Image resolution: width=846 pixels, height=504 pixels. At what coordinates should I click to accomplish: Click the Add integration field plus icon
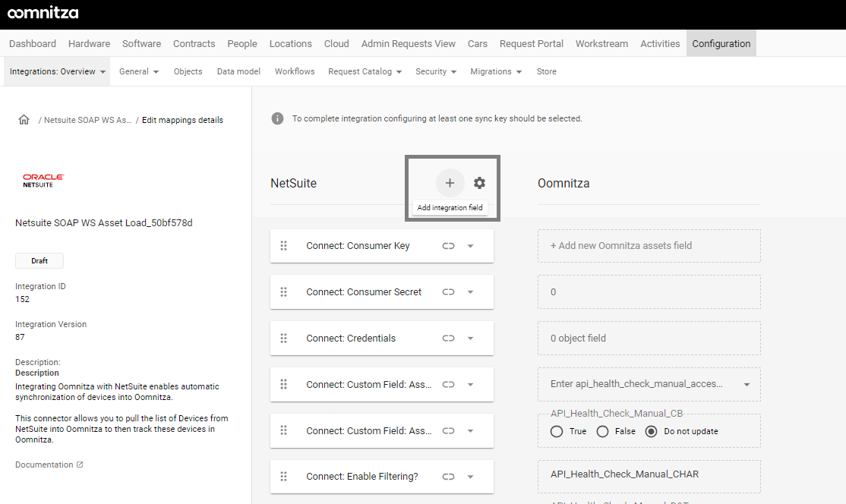(x=450, y=183)
